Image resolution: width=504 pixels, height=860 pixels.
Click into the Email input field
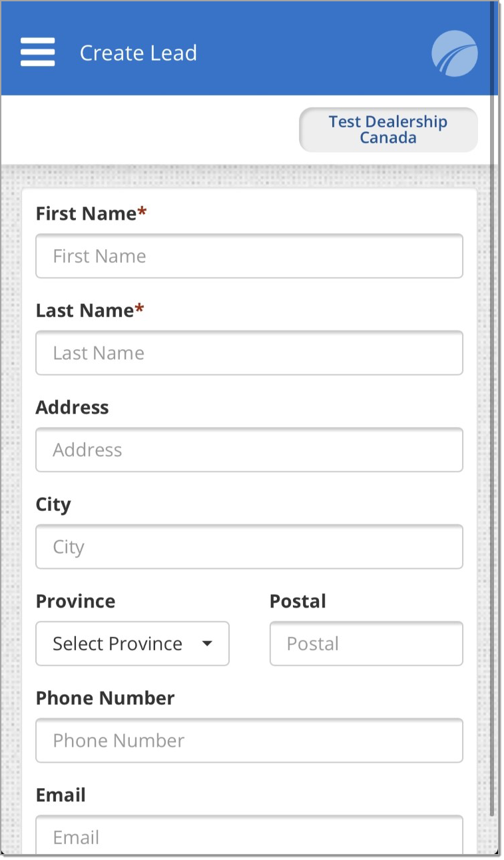click(x=249, y=835)
